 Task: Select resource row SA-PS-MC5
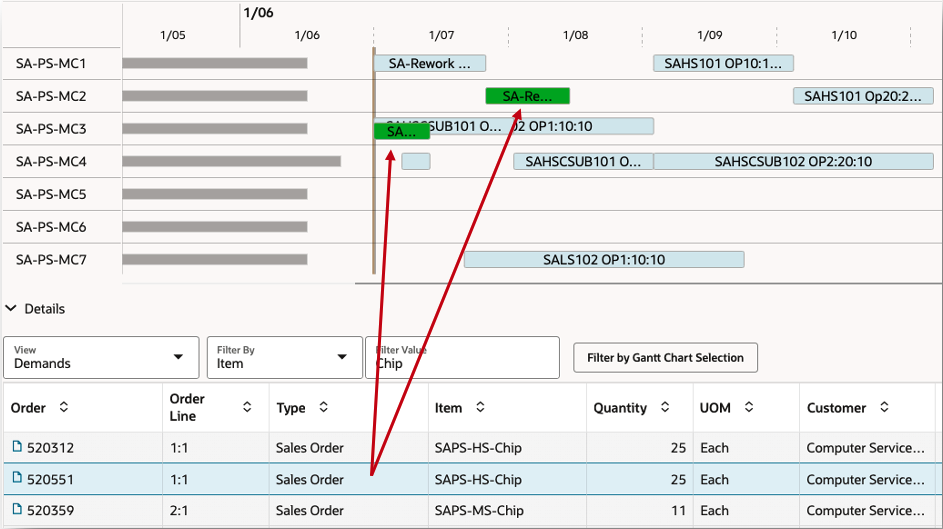(x=51, y=194)
